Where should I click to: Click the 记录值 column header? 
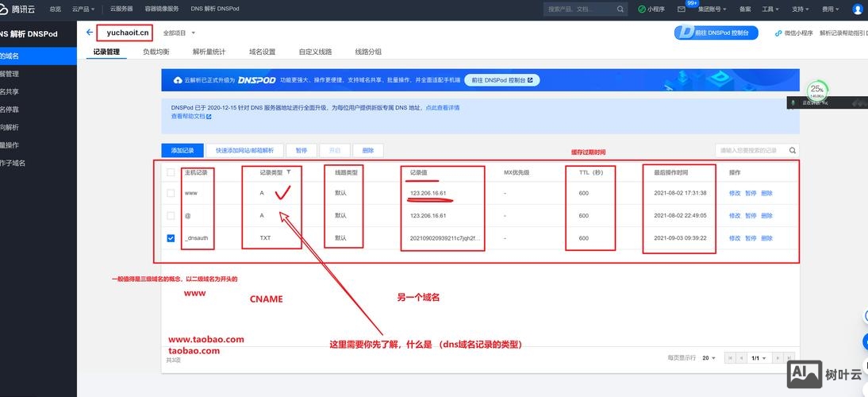pyautogui.click(x=418, y=173)
